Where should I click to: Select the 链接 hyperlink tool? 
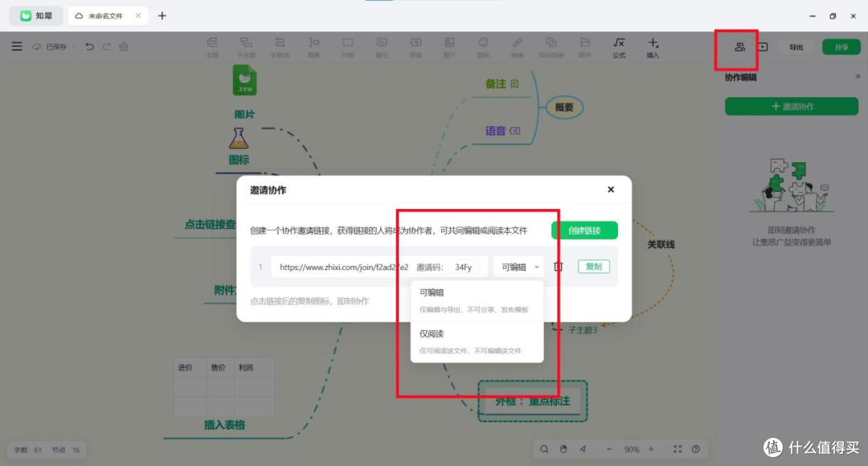517,47
